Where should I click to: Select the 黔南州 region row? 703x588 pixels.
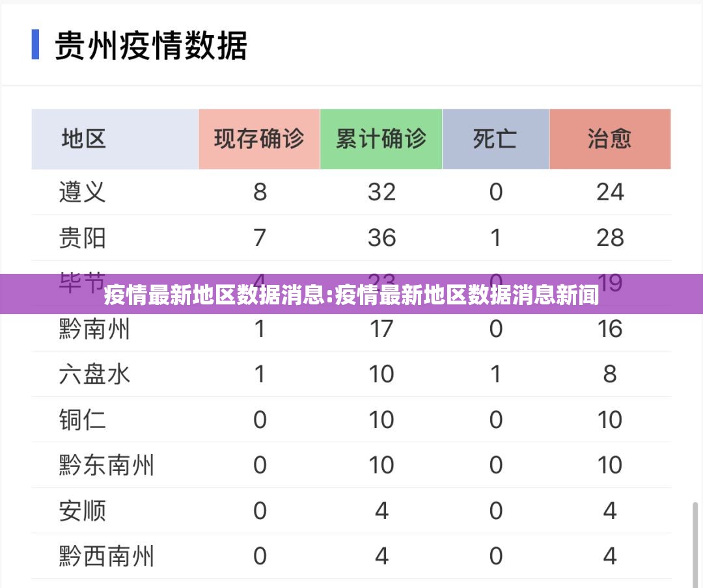tap(92, 329)
